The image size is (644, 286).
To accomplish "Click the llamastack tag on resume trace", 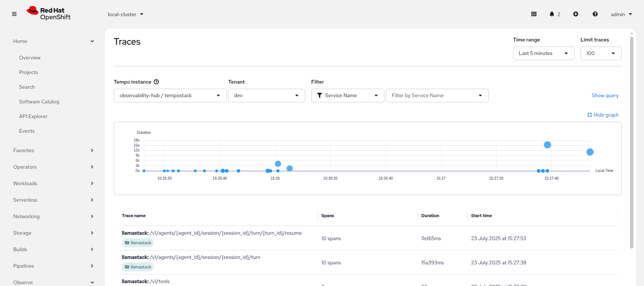I will pyautogui.click(x=138, y=243).
